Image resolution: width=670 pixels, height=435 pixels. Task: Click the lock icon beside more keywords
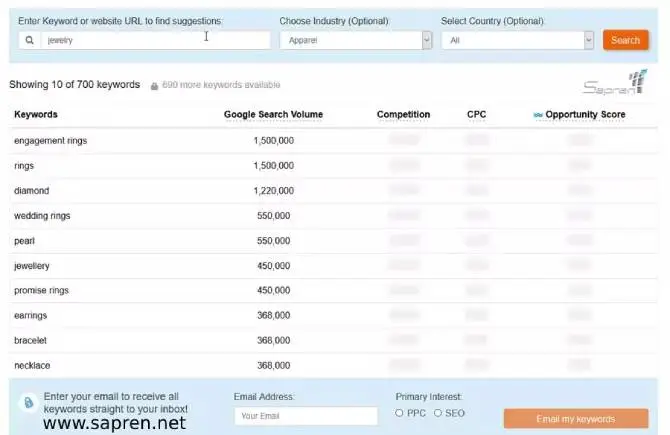(153, 86)
